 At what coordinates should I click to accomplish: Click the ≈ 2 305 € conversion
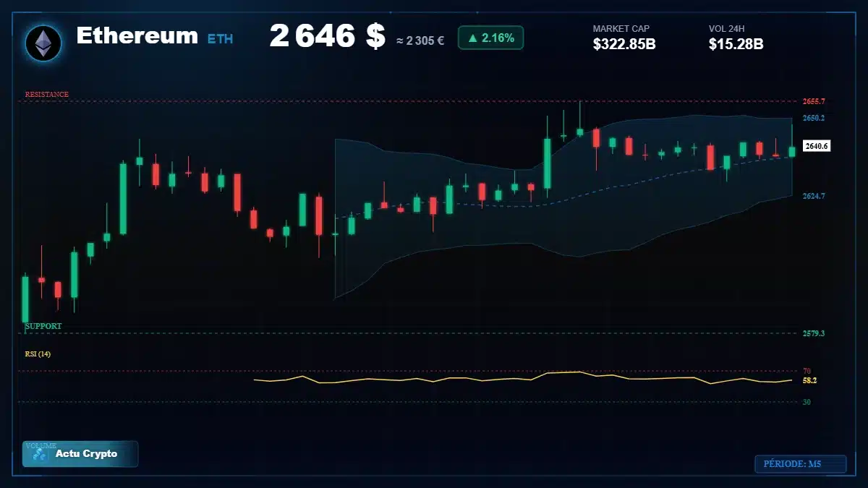(x=420, y=40)
